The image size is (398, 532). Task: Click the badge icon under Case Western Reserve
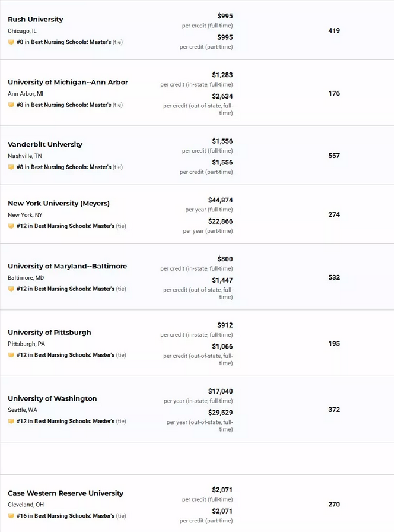coord(11,516)
